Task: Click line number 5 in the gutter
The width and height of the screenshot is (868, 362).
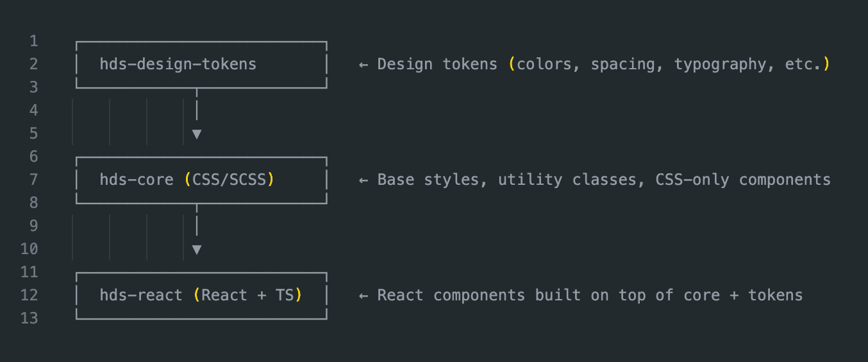Action: pyautogui.click(x=34, y=134)
